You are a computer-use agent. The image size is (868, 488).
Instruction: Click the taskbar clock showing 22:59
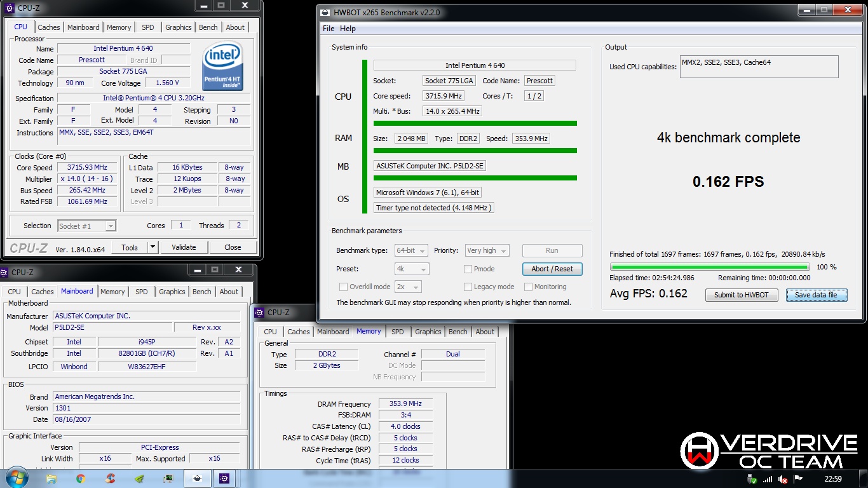[832, 479]
